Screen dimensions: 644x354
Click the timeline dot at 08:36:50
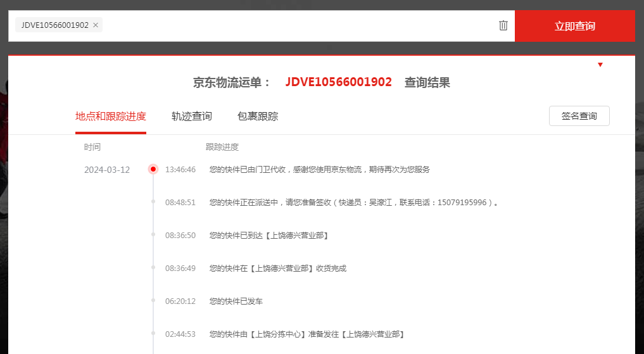[153, 234]
